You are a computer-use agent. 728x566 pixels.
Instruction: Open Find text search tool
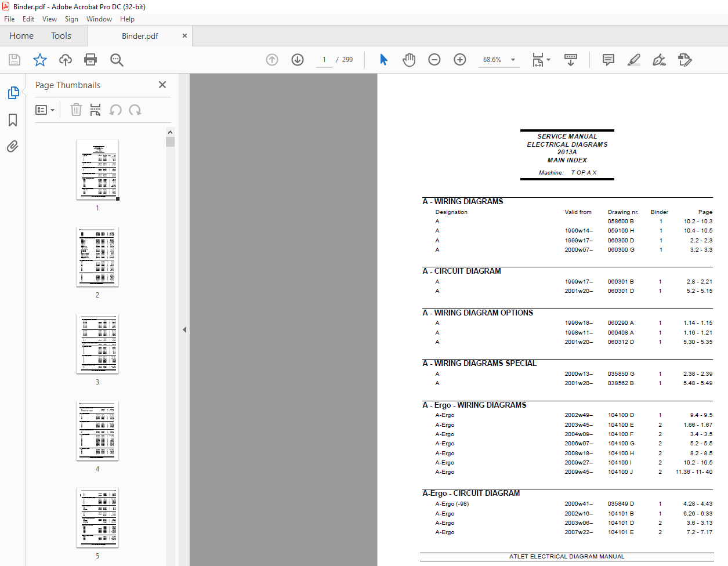click(117, 60)
